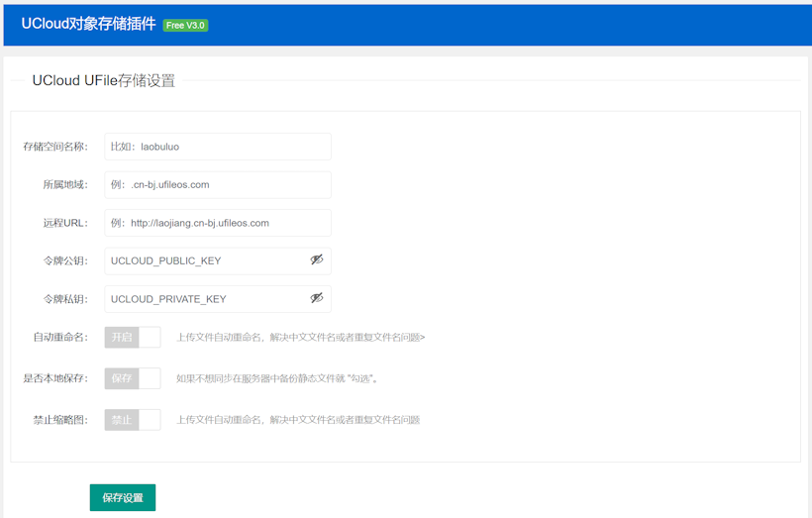Show the token public key with eye icon

317,260
